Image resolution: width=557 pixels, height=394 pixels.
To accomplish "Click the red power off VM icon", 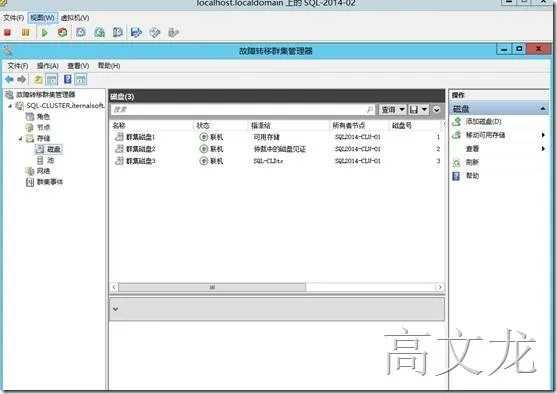I will pos(7,33).
